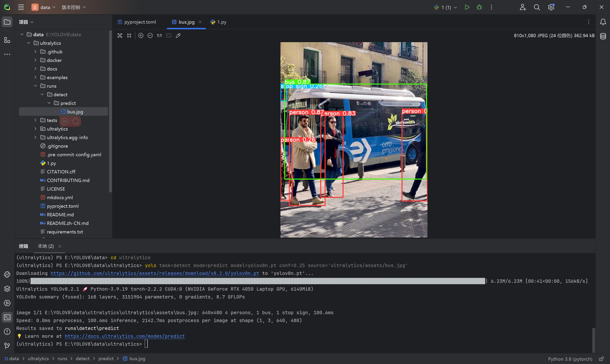610x364 pixels.
Task: Toggle read-only lock icon in status bar
Action: coord(601,359)
